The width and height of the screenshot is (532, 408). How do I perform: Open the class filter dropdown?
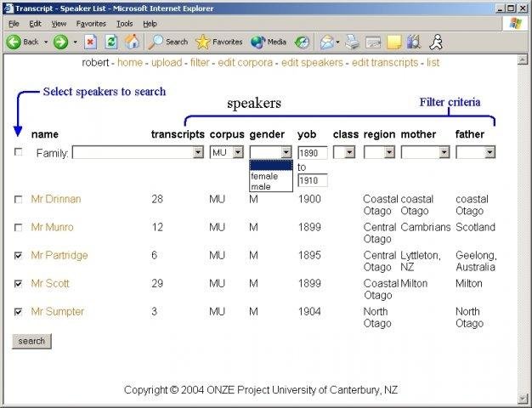[344, 152]
